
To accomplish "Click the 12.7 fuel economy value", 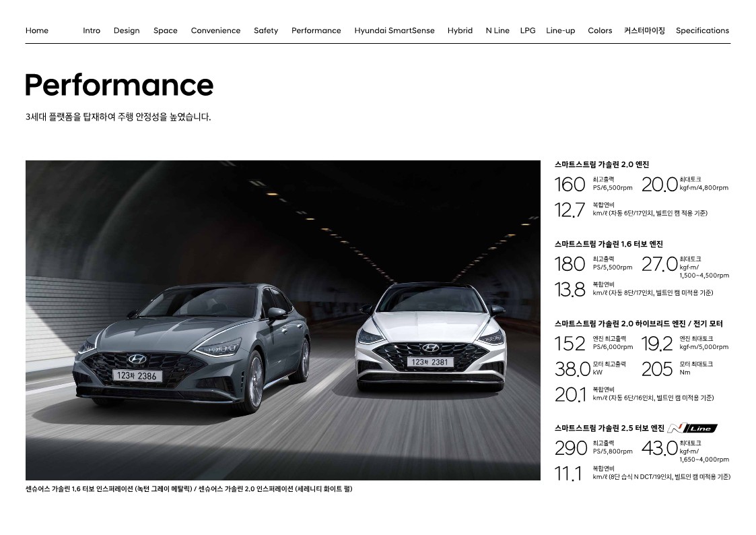I will pyautogui.click(x=570, y=210).
